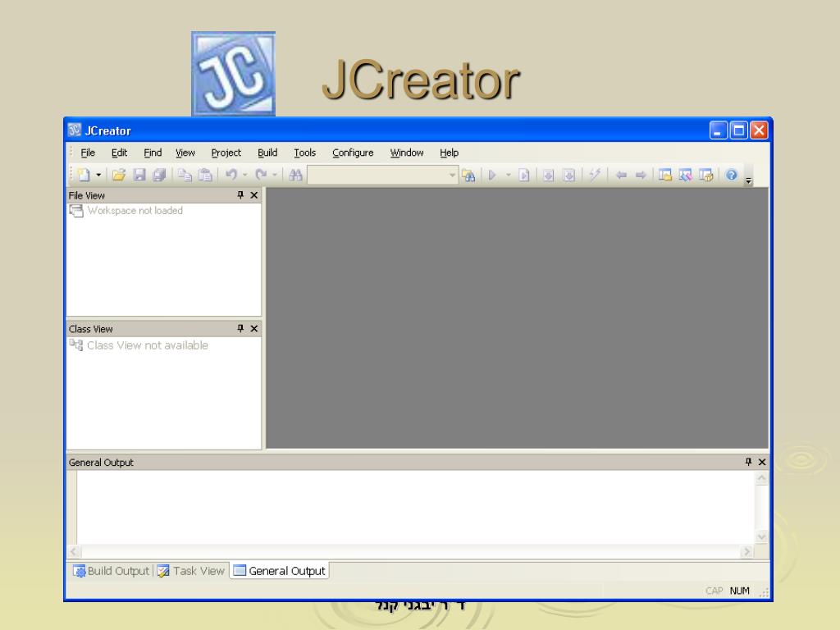Open the toolbar options overflow arrow
The height and width of the screenshot is (630, 840).
coord(749,181)
